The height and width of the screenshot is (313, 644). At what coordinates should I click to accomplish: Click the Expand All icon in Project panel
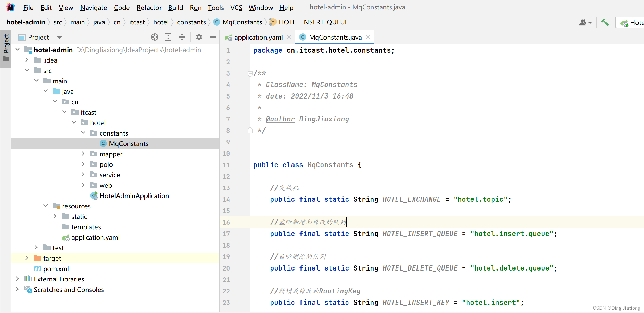coord(168,37)
